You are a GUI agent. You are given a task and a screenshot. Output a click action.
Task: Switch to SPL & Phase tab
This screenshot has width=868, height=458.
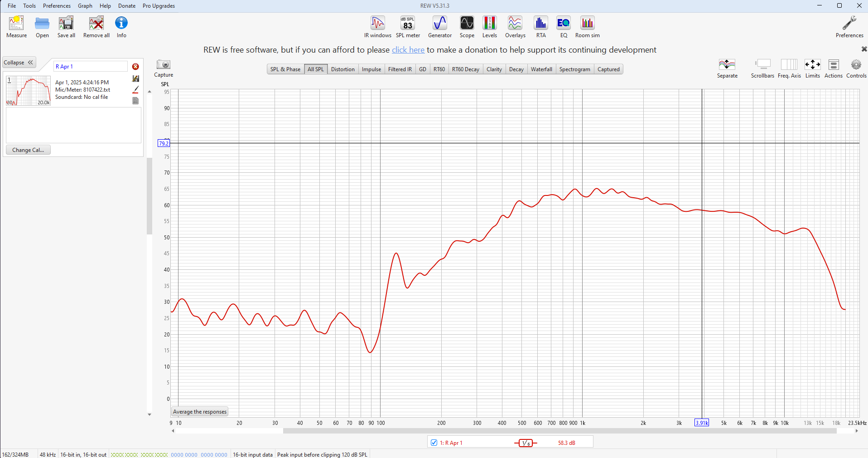pos(285,69)
